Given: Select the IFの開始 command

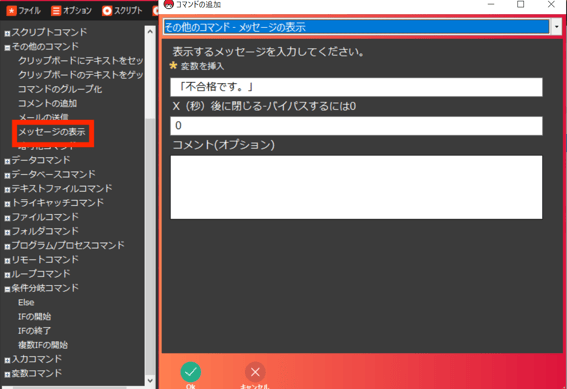Looking at the screenshot, I should [34, 317].
